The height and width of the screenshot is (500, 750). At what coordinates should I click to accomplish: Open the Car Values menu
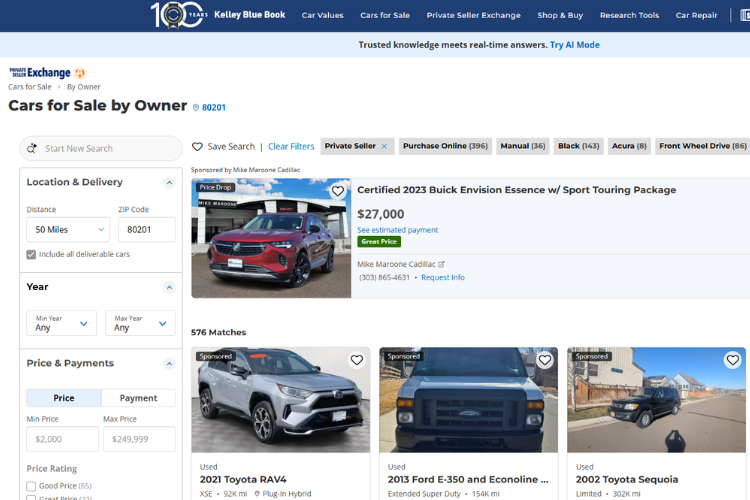[322, 15]
